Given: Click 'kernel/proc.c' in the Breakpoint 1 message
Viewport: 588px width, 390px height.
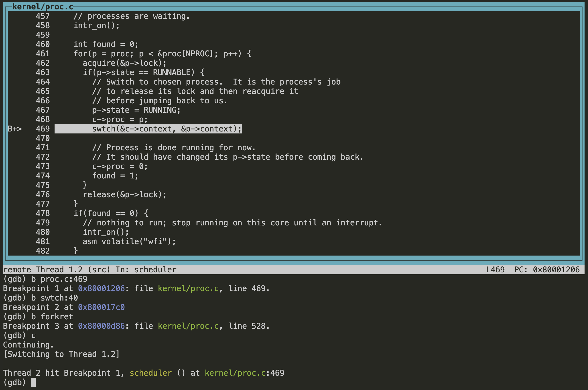Looking at the screenshot, I should click(188, 288).
